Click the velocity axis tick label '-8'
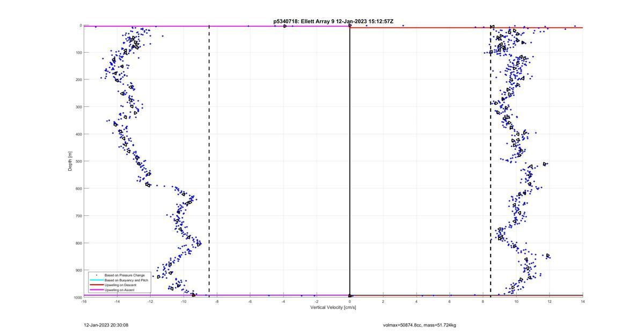Screen dimensions: 644x334 click(217, 302)
